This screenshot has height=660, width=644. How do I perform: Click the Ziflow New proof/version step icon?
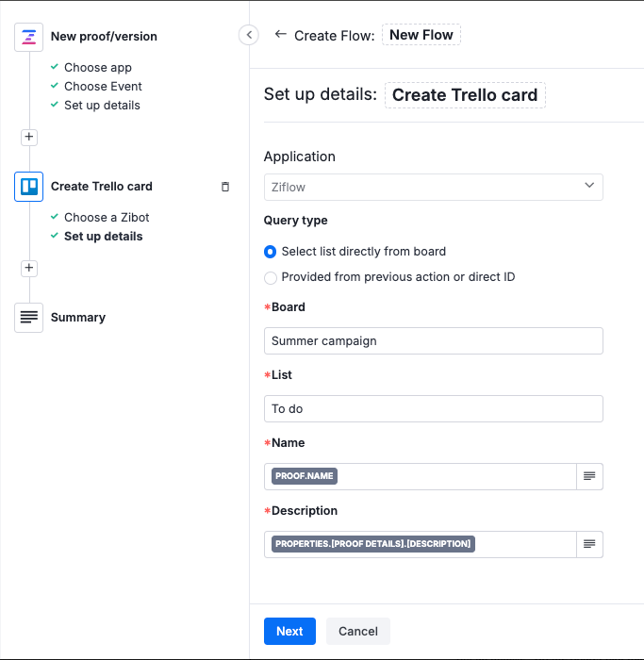pos(28,37)
